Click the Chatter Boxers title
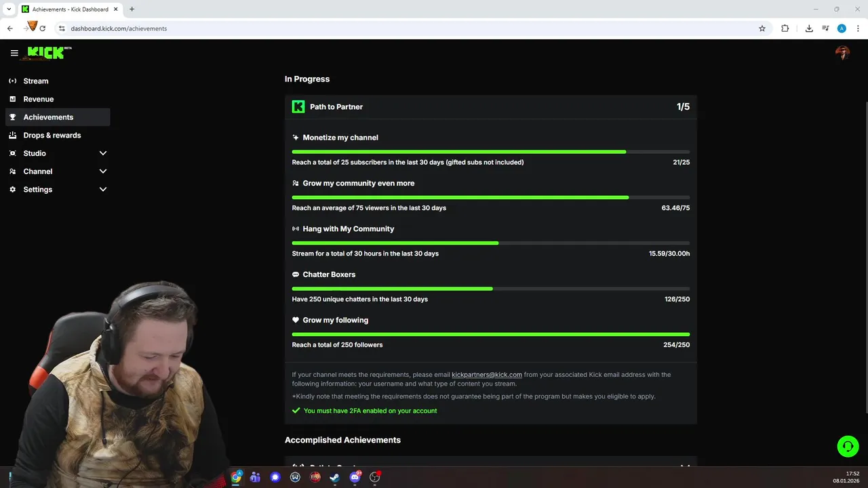868x488 pixels. click(329, 274)
